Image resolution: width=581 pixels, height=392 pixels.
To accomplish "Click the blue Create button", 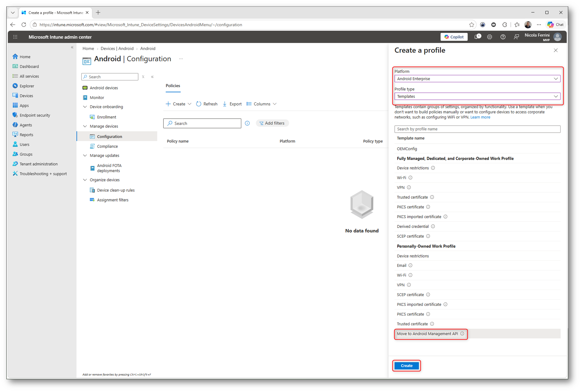I will (407, 366).
